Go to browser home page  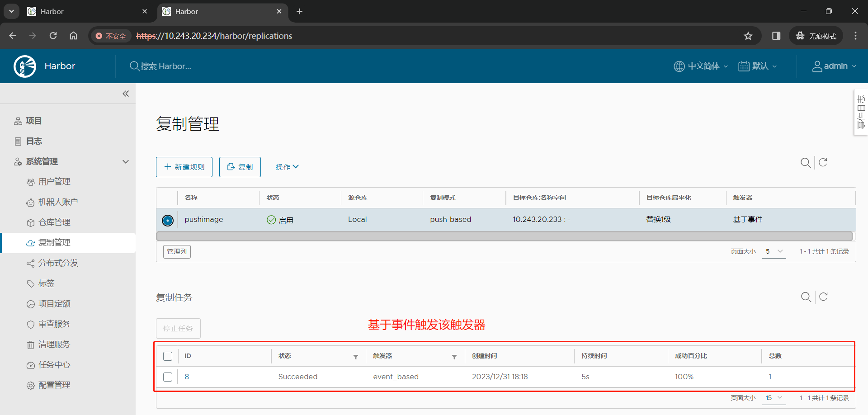[74, 36]
